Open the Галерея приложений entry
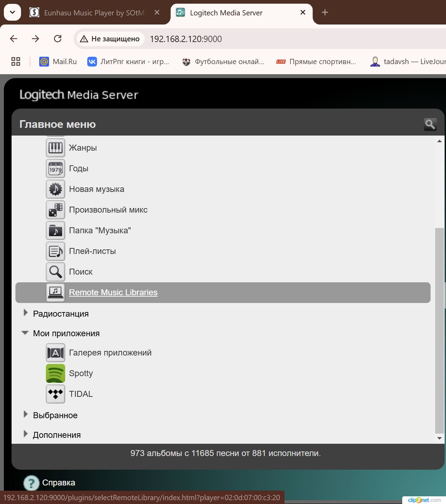 [x=110, y=353]
